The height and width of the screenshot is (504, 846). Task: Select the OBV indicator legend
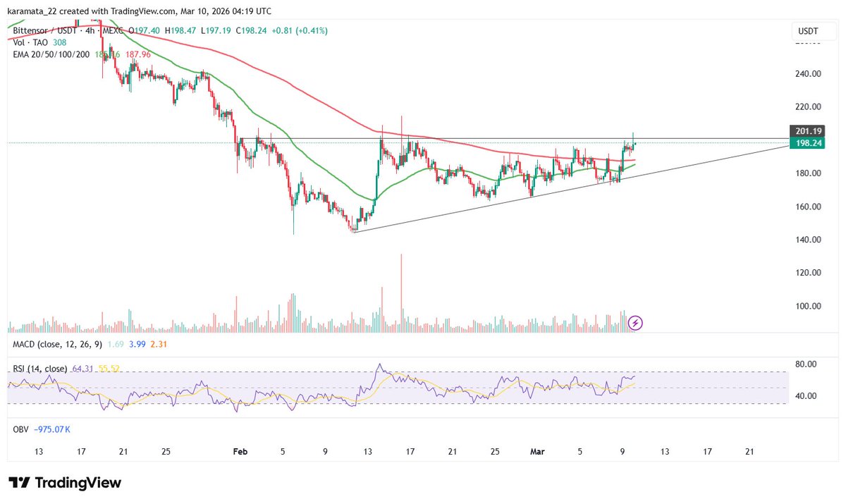(20, 429)
